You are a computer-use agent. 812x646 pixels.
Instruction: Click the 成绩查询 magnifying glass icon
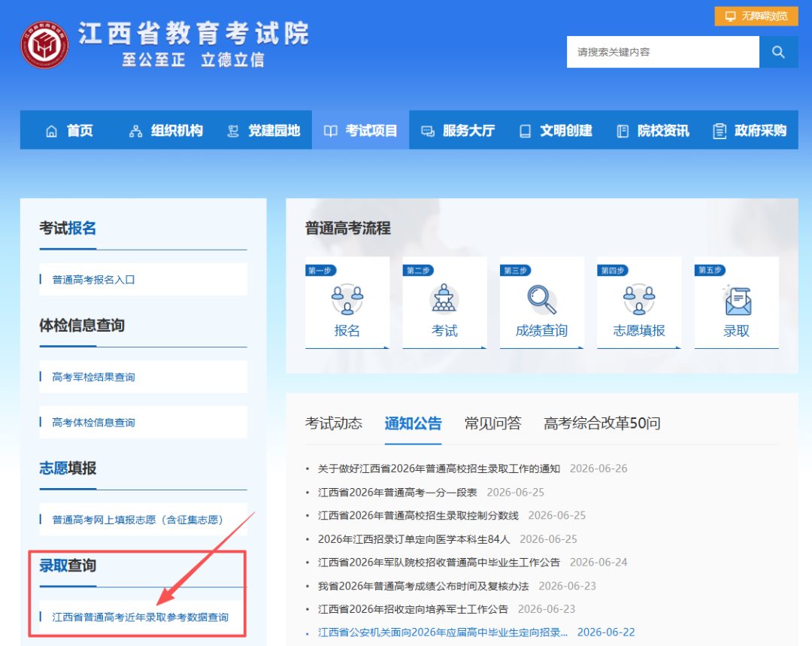pos(541,299)
